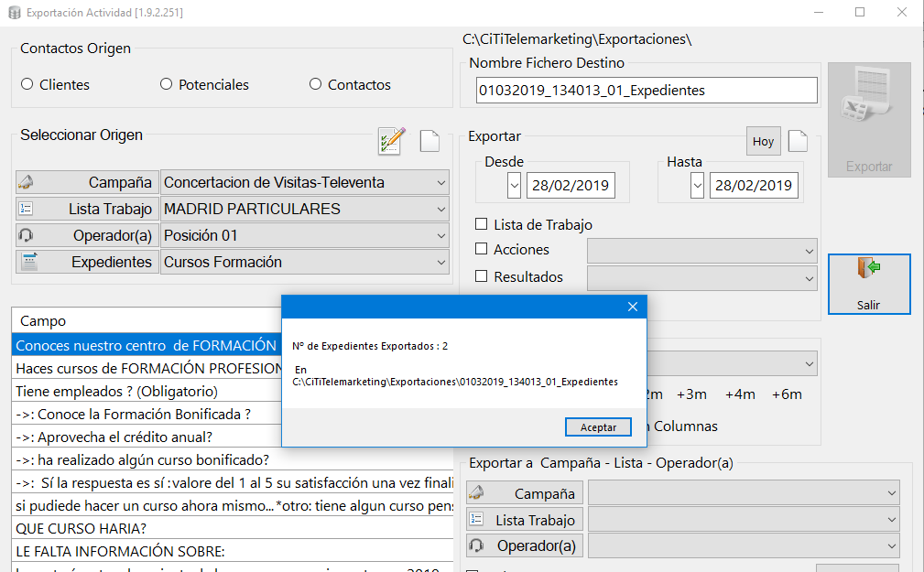924x572 pixels.
Task: Click the blank page icon next to Hoy
Action: 798,141
